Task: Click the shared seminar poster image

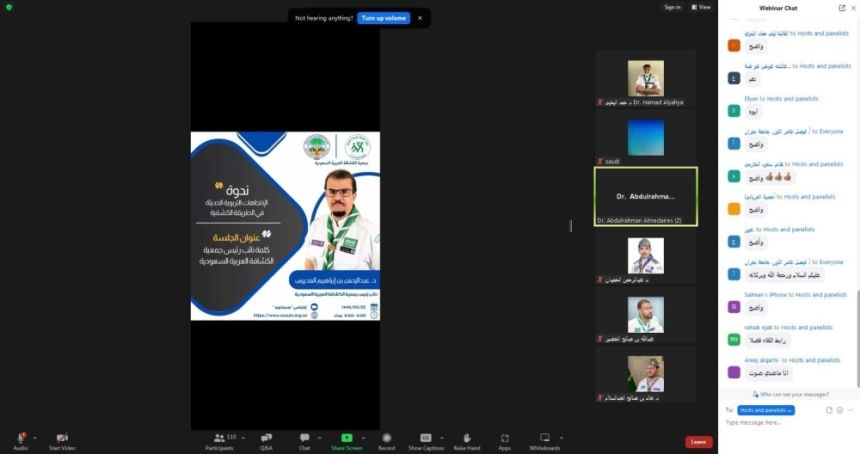Action: [x=285, y=226]
